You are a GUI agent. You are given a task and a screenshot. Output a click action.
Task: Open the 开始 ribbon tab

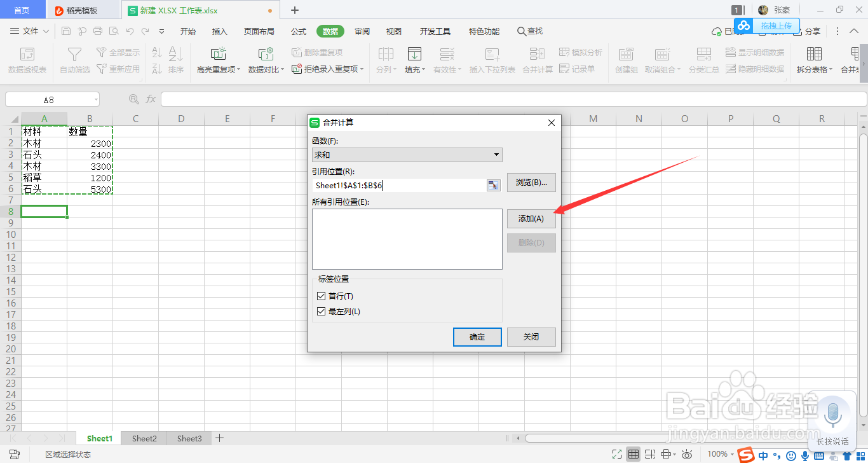[187, 31]
